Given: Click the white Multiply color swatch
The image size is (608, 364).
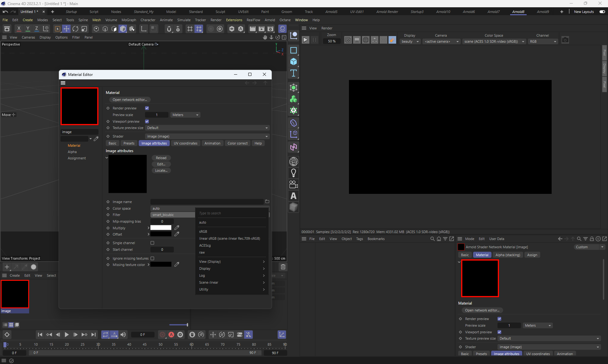Looking at the screenshot, I should (161, 228).
